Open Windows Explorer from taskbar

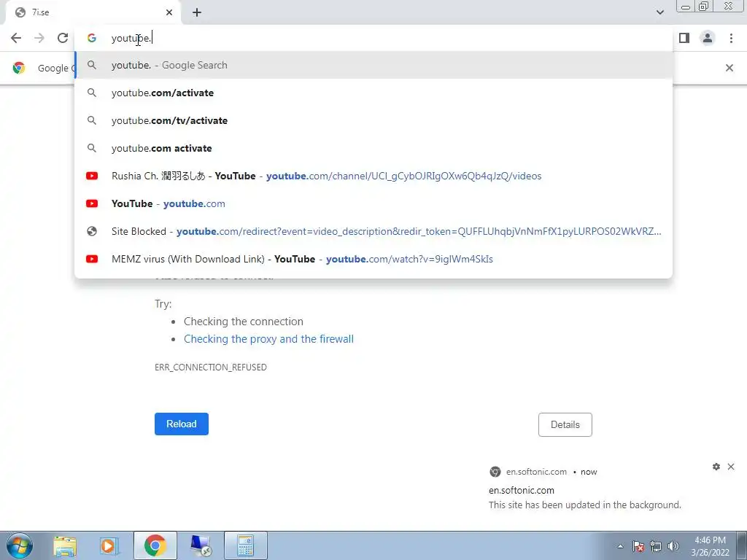[x=65, y=545]
